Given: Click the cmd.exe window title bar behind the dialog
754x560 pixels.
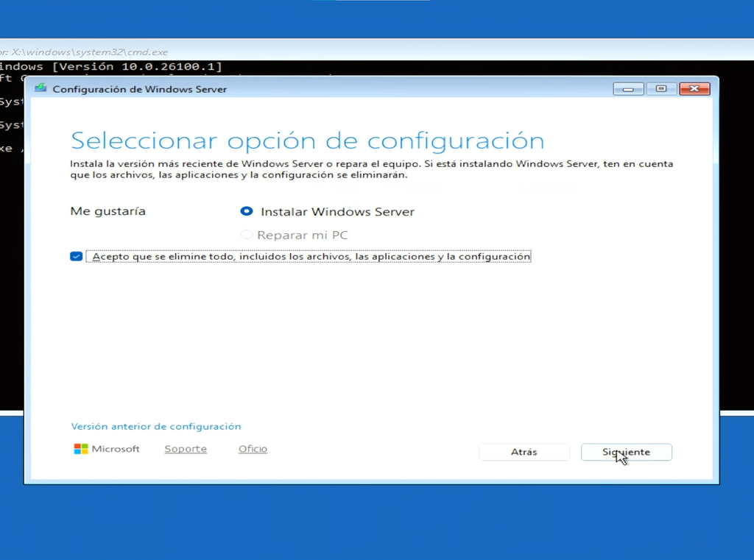Looking at the screenshot, I should click(x=377, y=52).
